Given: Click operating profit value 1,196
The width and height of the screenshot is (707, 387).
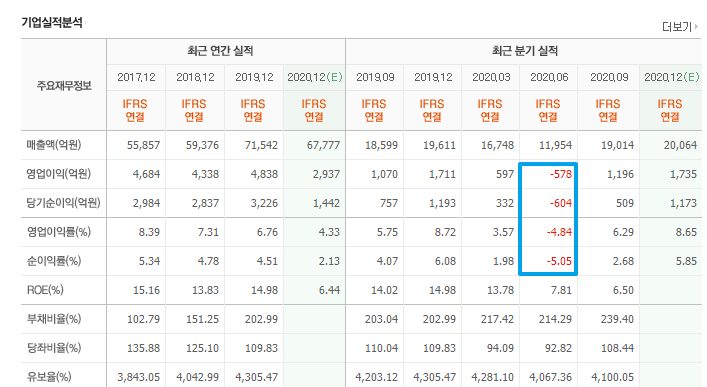Looking at the screenshot, I should pyautogui.click(x=620, y=174).
